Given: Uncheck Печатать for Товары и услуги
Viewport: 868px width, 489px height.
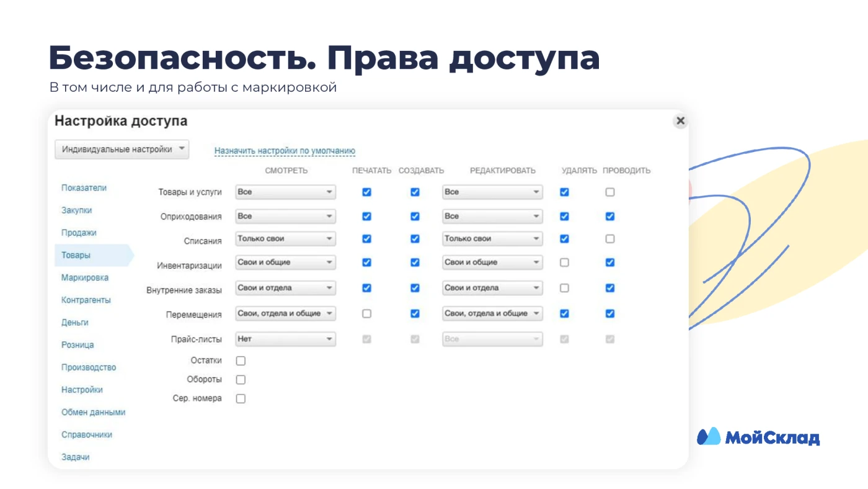Looking at the screenshot, I should (x=366, y=192).
